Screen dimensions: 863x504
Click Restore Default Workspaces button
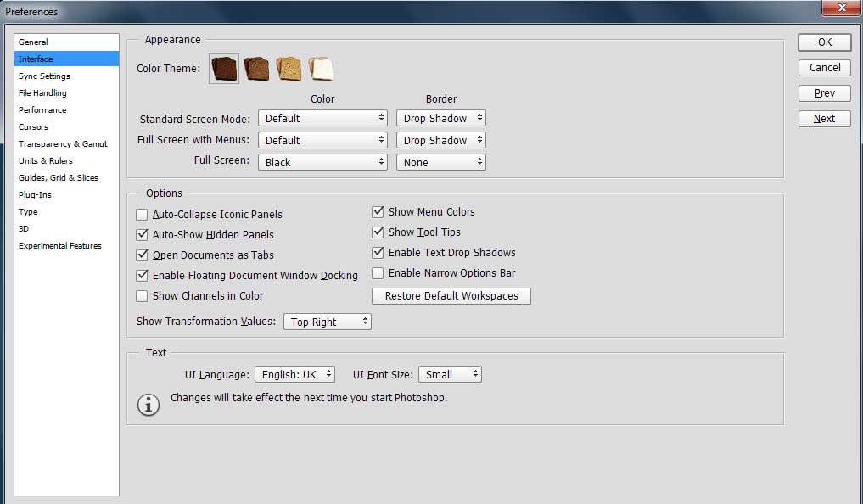point(451,296)
